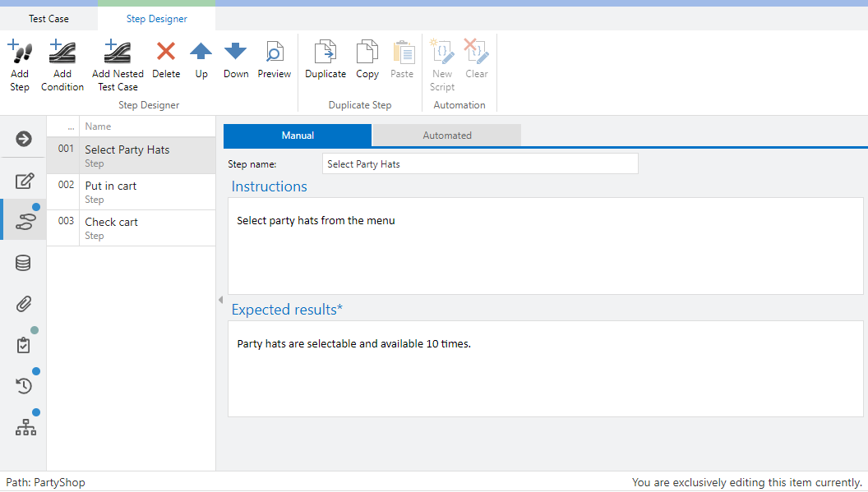Screen dimensions: 868x492
Task: Delete the selected step
Action: [166, 53]
